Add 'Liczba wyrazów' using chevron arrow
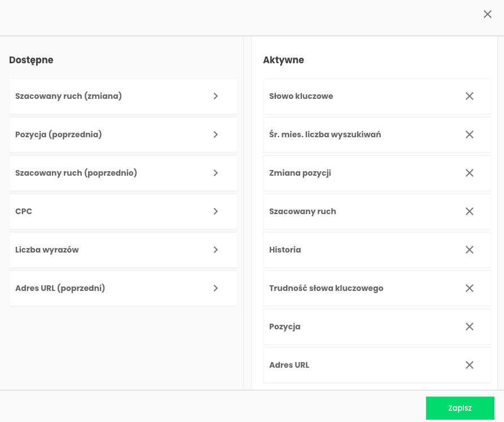The image size is (504, 422). [x=216, y=250]
